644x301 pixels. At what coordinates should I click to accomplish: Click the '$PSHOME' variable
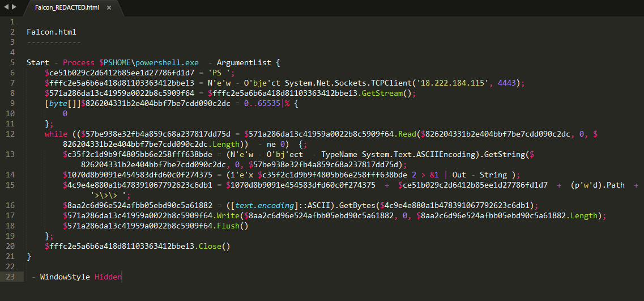coord(115,62)
